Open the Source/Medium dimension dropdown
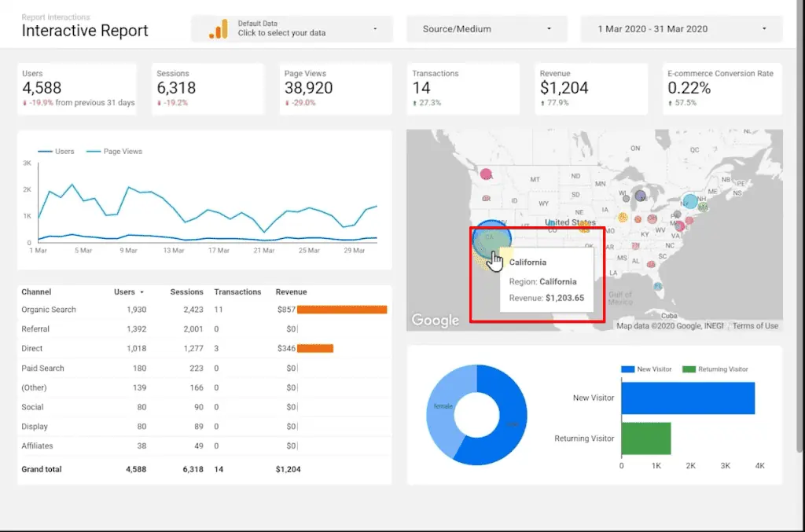Viewport: 805px width, 532px height. [x=486, y=28]
